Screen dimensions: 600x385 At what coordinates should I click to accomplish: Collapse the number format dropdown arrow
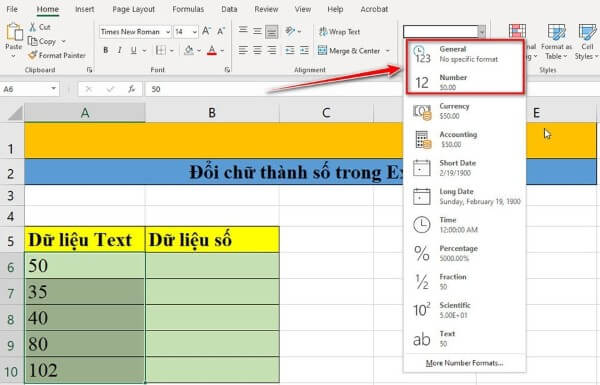click(x=482, y=32)
